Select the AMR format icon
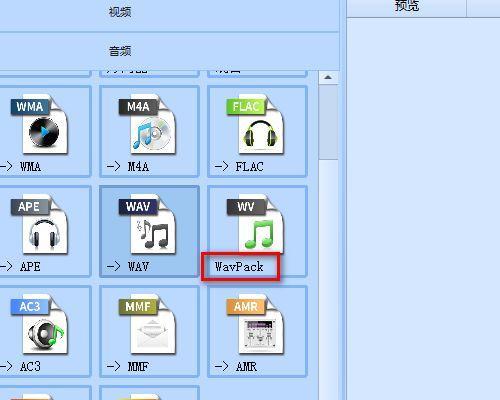500x400 pixels. pyautogui.click(x=256, y=325)
